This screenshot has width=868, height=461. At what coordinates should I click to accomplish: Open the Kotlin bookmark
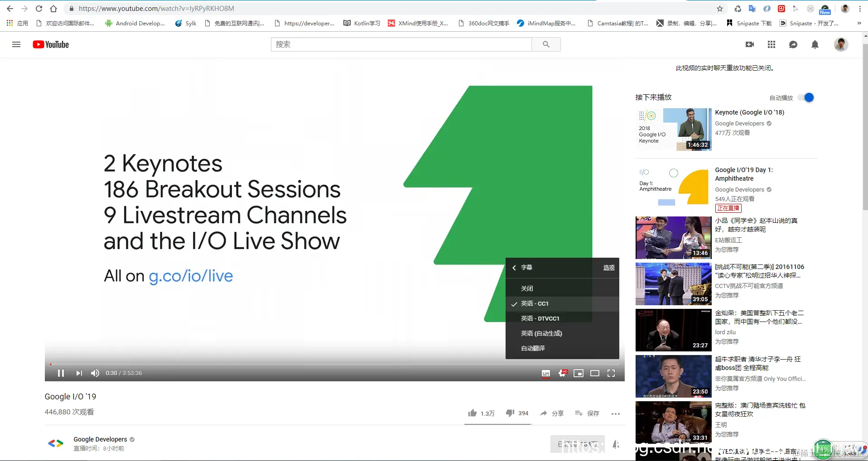coord(362,23)
